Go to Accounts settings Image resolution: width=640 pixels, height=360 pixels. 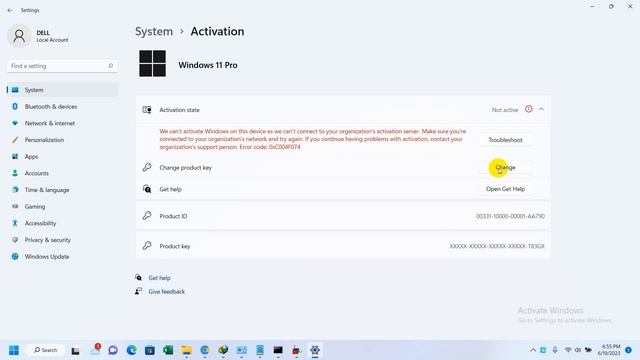62,173
